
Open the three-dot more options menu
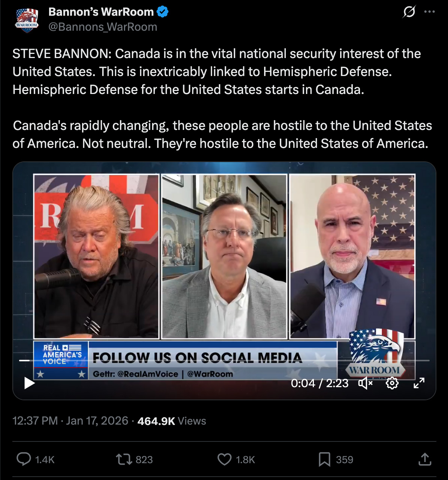tap(429, 12)
